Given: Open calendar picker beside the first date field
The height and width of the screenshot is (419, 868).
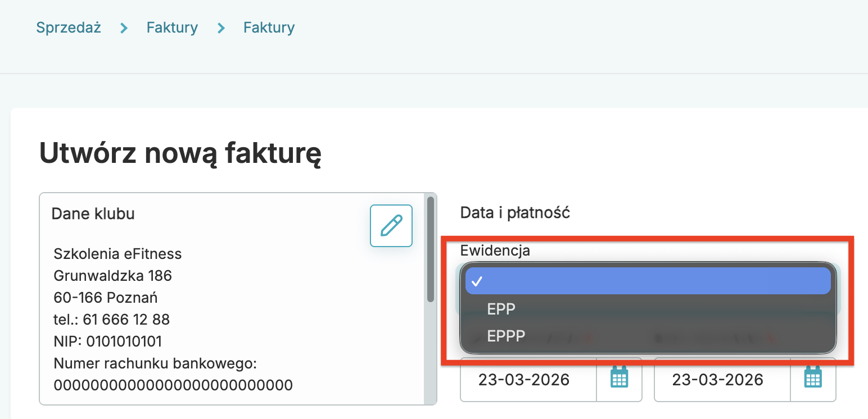Looking at the screenshot, I should [x=619, y=380].
